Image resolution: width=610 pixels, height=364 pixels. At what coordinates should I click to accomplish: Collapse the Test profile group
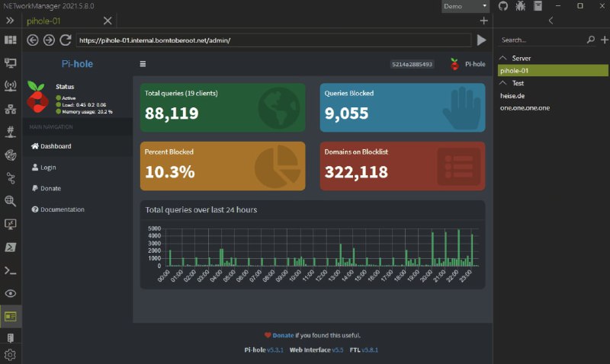pyautogui.click(x=503, y=83)
